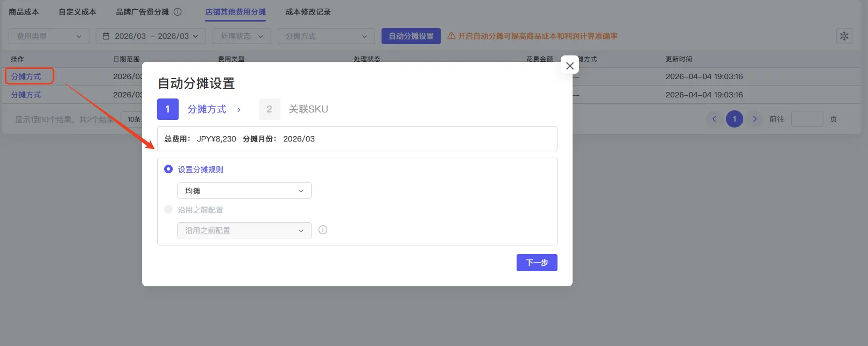Click the 日期范围 column header
The width and height of the screenshot is (868, 346).
click(126, 59)
